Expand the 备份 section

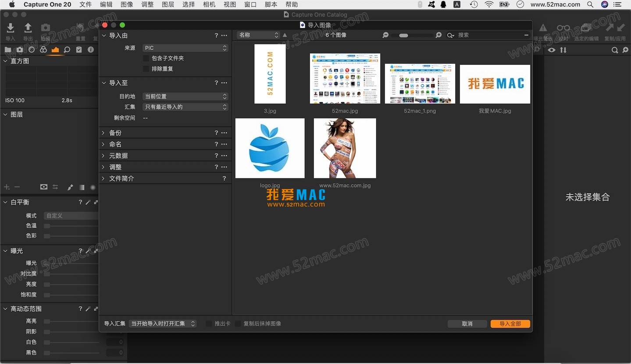[x=103, y=133]
